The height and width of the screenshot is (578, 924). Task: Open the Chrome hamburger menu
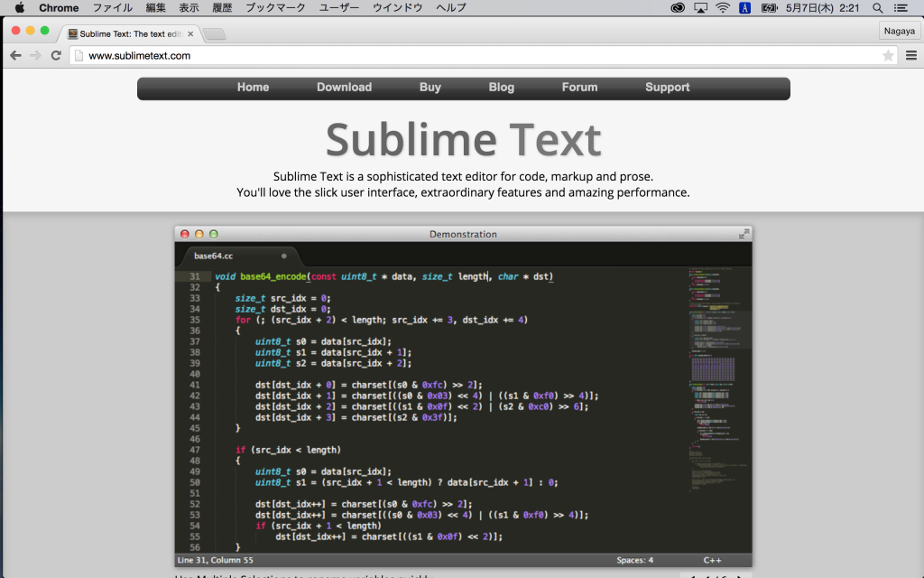pyautogui.click(x=911, y=55)
